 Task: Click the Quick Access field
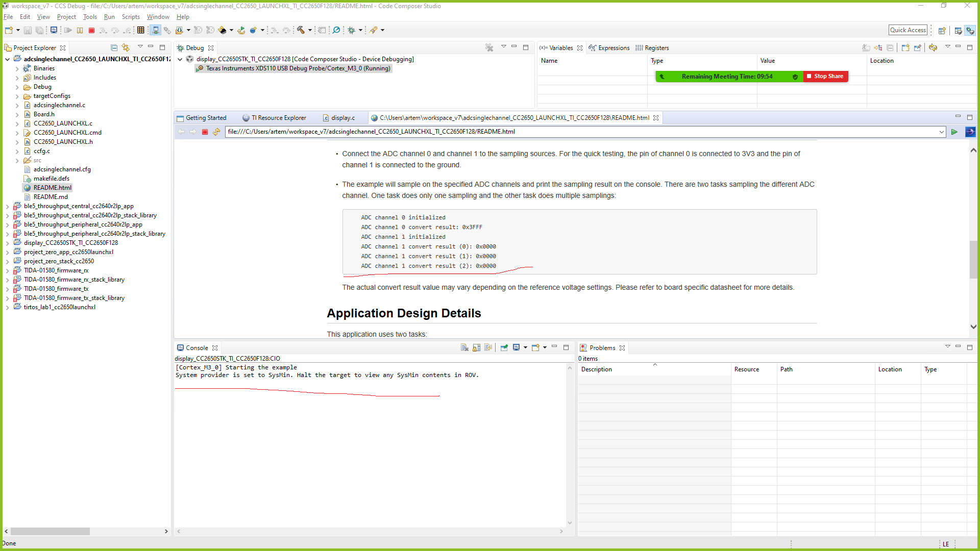[x=908, y=30]
